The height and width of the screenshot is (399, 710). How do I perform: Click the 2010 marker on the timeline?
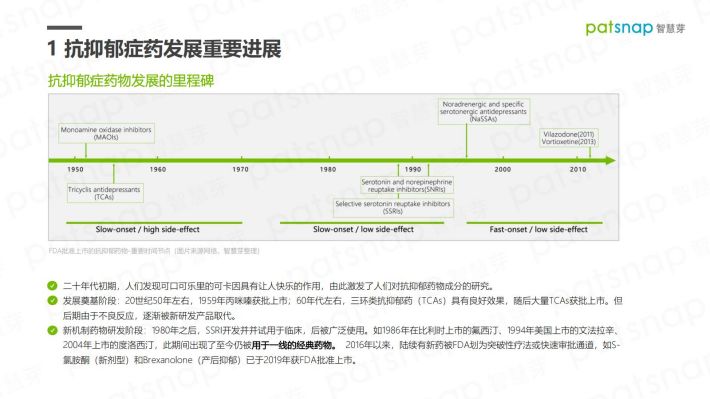click(578, 169)
